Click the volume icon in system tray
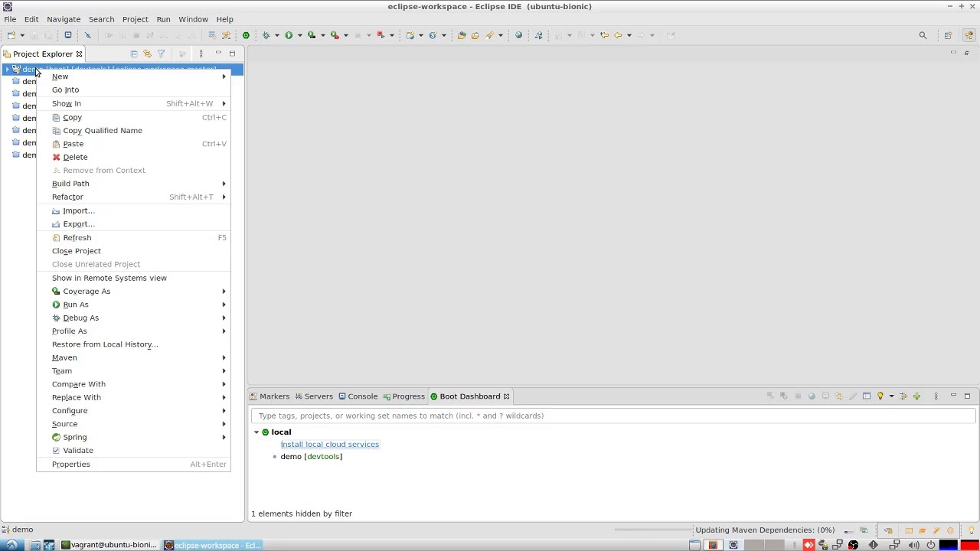This screenshot has width=980, height=551. tap(913, 545)
